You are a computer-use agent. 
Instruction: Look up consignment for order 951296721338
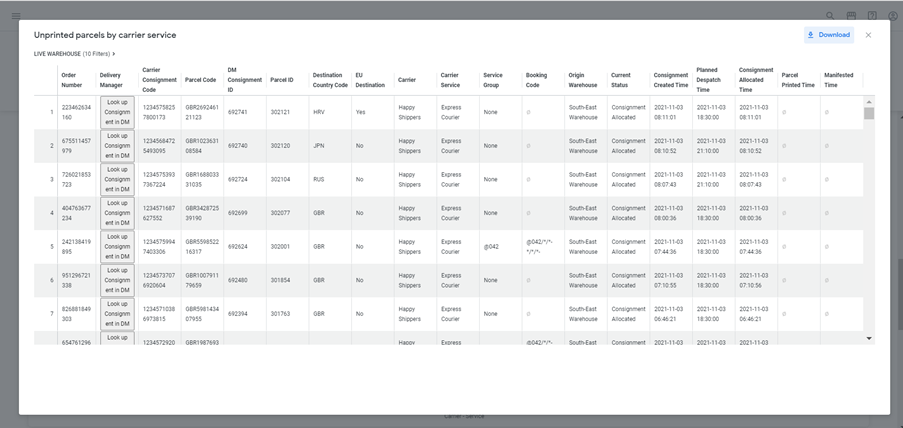coord(117,280)
